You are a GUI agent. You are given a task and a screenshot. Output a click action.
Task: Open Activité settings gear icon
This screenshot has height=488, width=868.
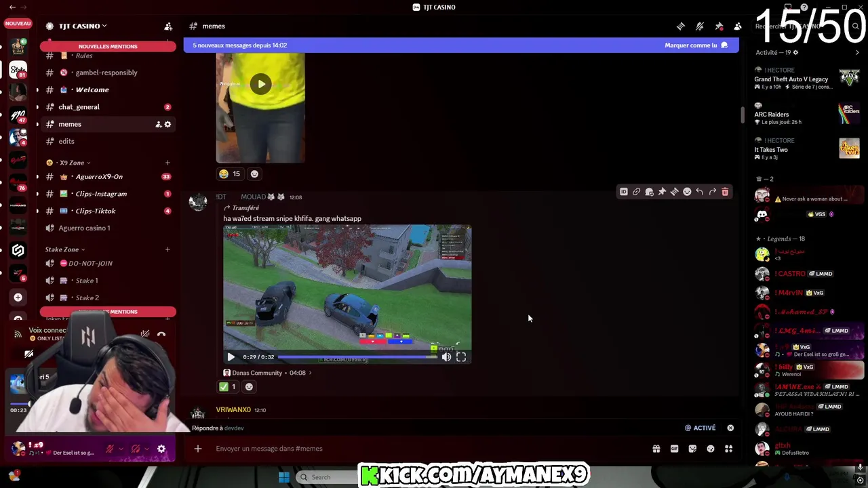[795, 53]
